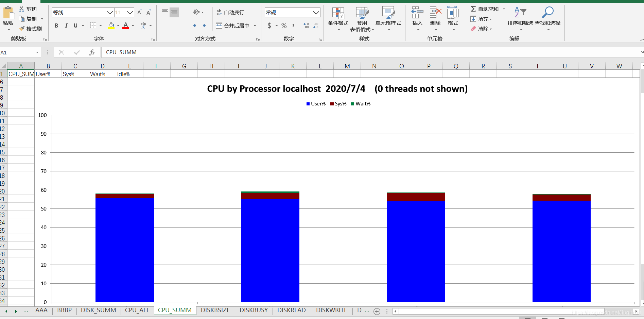The image size is (644, 319).
Task: Align text left
Action: coord(165,26)
